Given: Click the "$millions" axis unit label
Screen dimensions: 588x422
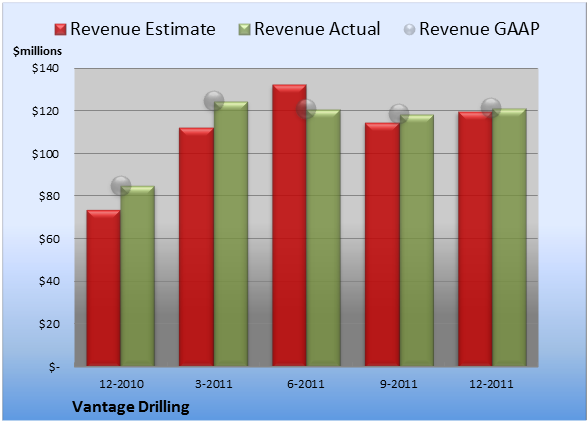Looking at the screenshot, I should [x=37, y=51].
